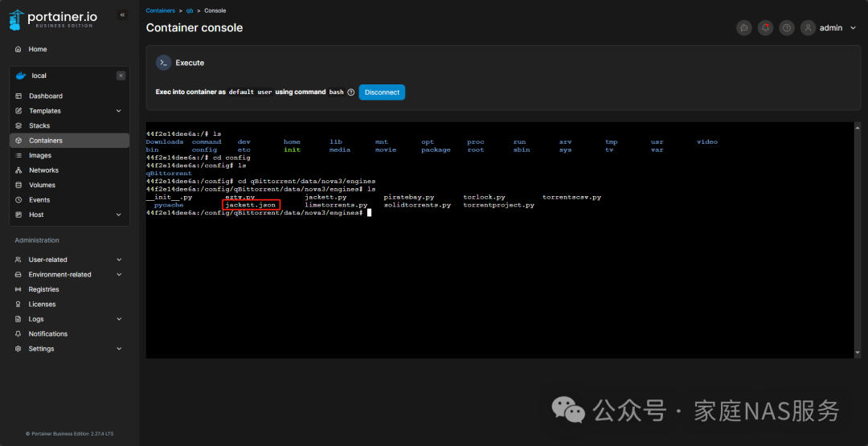Go to Containers breadcrumb link
The height and width of the screenshot is (446, 868).
tap(161, 10)
